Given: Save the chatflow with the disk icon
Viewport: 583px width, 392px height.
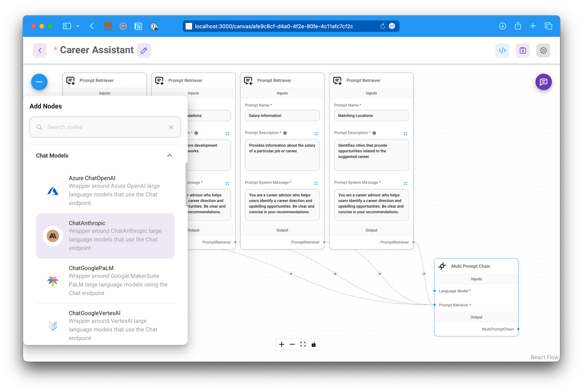Looking at the screenshot, I should (523, 50).
